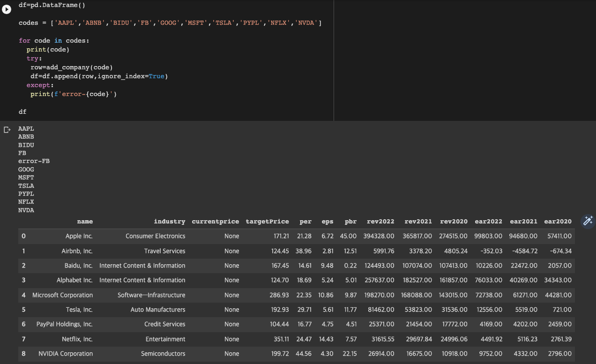Click Microsoft's rev2021 value 168088.00

click(417, 295)
